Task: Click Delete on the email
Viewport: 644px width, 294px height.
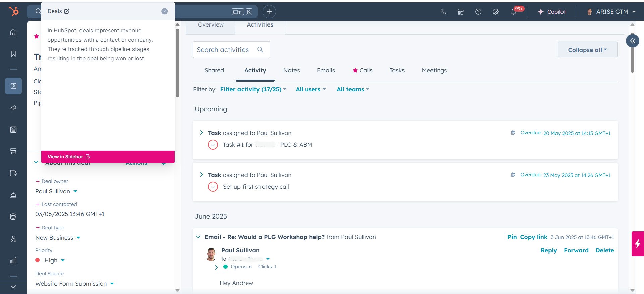Action: 605,250
